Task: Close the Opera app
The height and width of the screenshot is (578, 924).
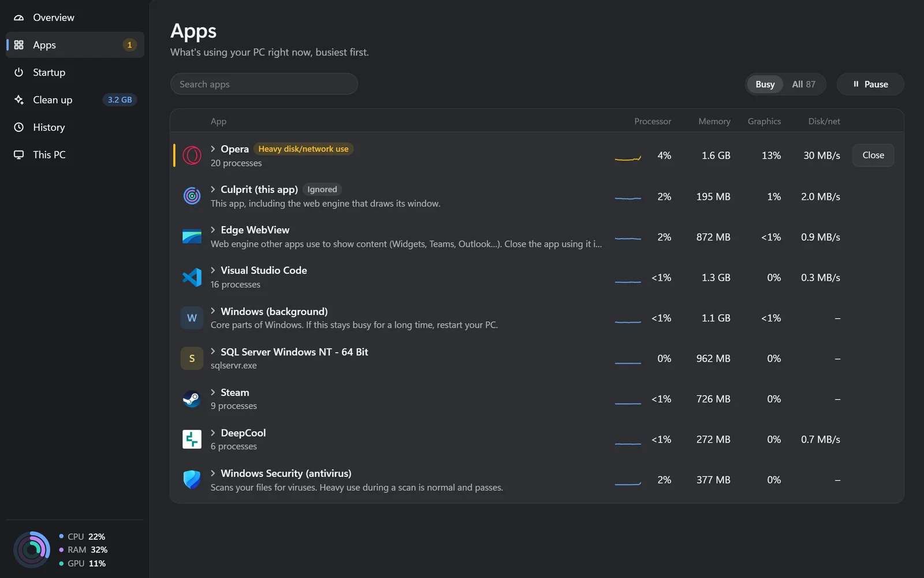Action: click(x=873, y=155)
